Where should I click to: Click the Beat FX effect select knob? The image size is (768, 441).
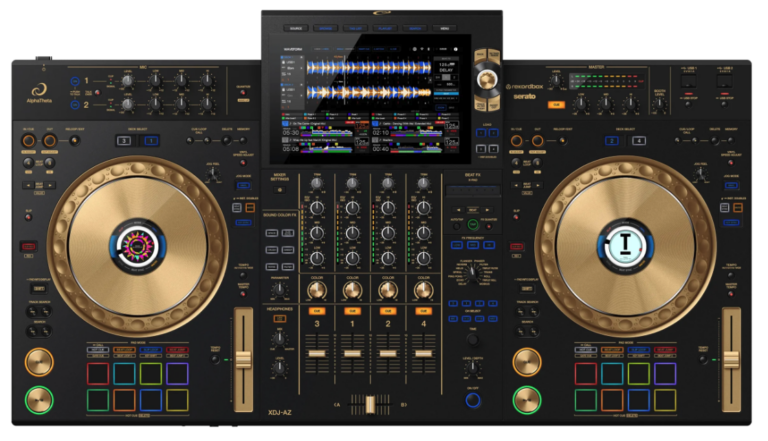click(x=473, y=273)
